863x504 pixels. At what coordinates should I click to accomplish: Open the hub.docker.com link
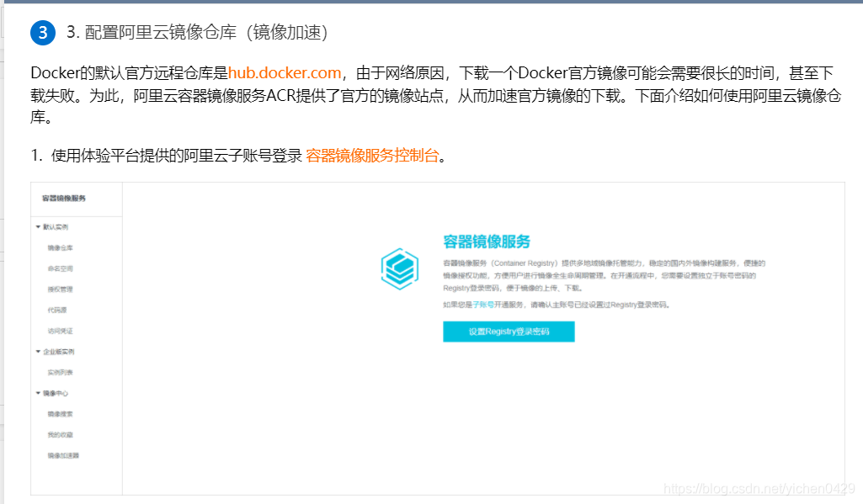coord(285,73)
